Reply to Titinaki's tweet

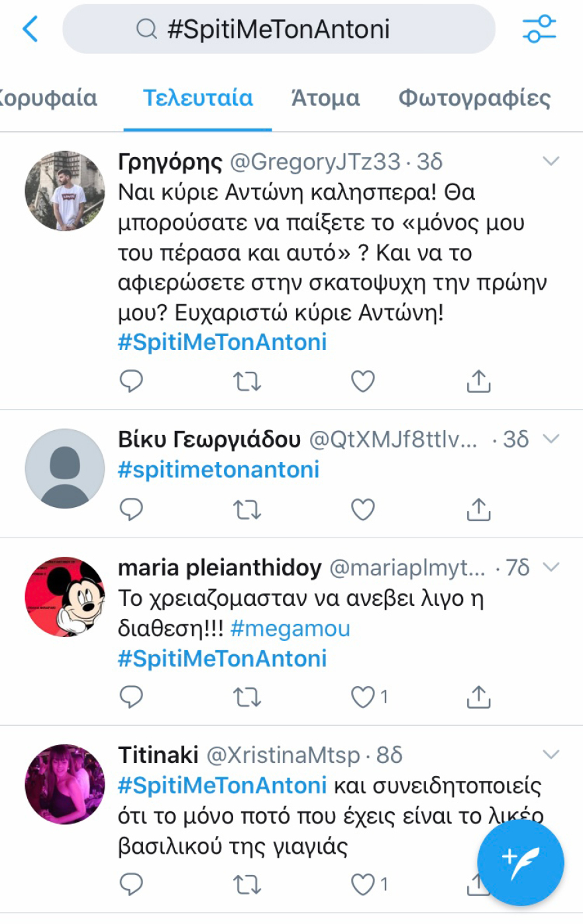pyautogui.click(x=131, y=884)
